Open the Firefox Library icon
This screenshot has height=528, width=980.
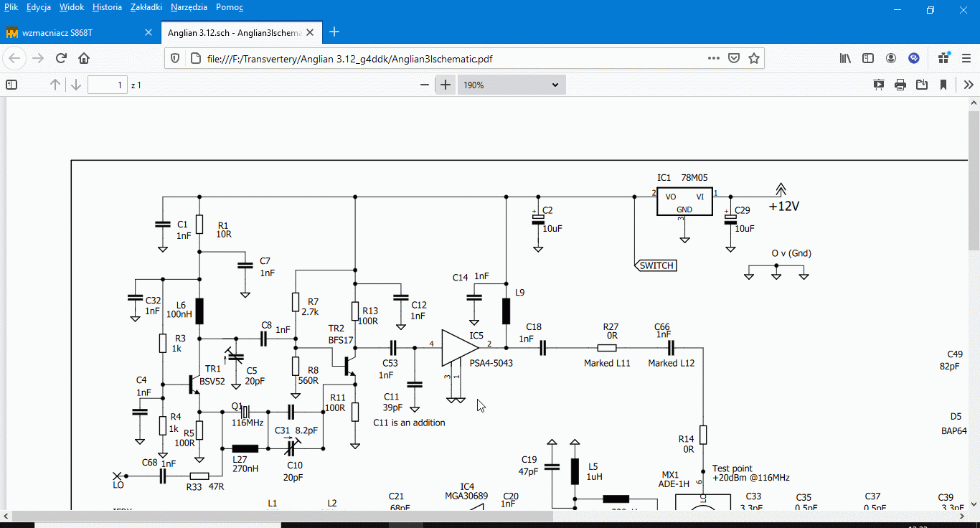pyautogui.click(x=845, y=59)
